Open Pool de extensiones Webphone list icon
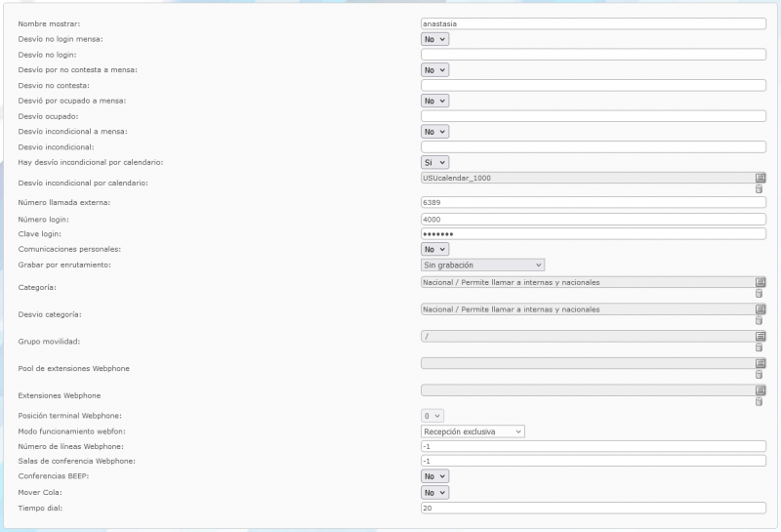This screenshot has width=781, height=532. (760, 363)
